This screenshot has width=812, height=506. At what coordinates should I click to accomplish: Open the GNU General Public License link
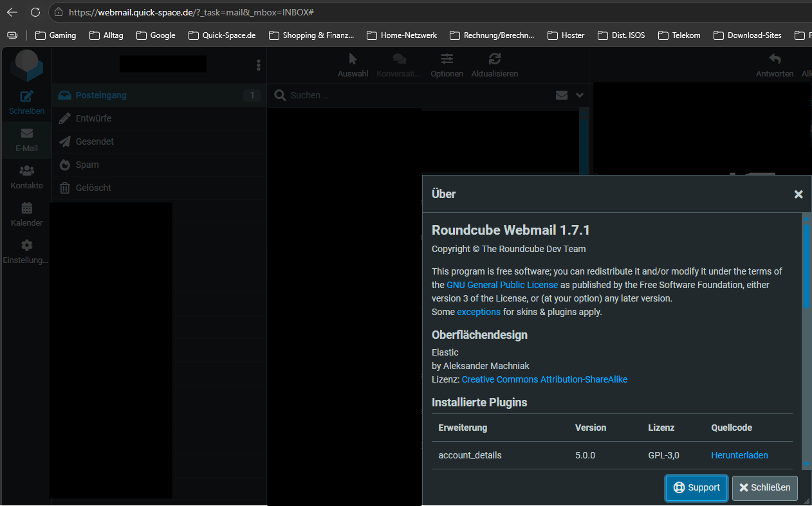click(502, 285)
